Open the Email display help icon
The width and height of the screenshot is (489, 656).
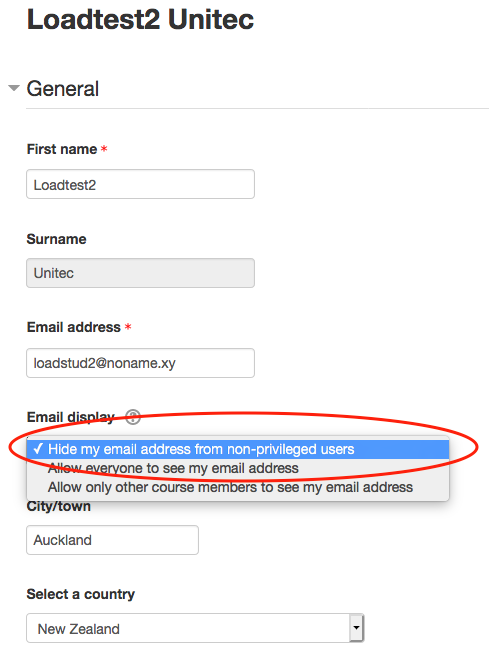pyautogui.click(x=133, y=417)
